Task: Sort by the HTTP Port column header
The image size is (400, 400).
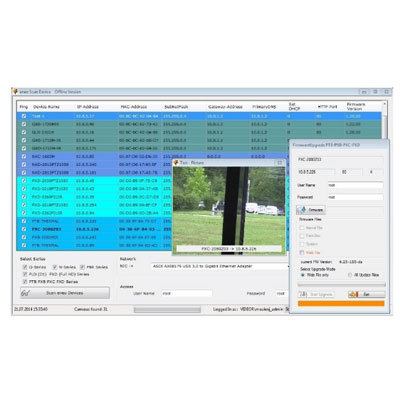Action: pos(327,107)
